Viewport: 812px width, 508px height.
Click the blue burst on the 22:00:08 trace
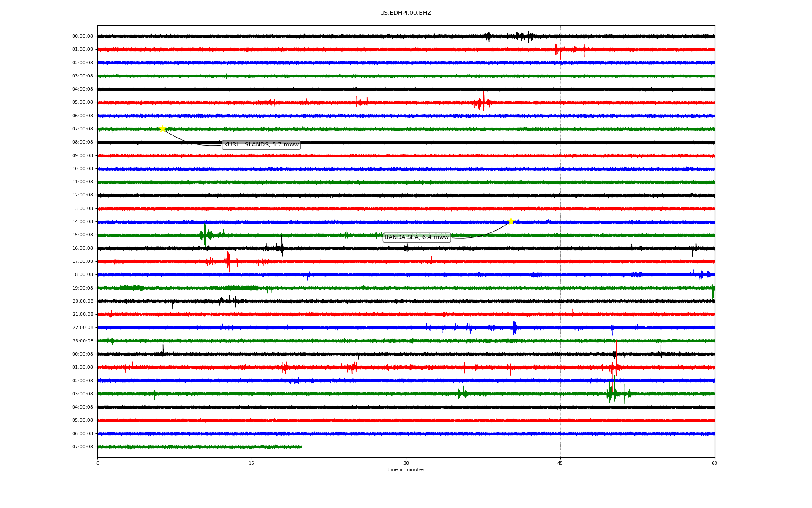pos(514,328)
